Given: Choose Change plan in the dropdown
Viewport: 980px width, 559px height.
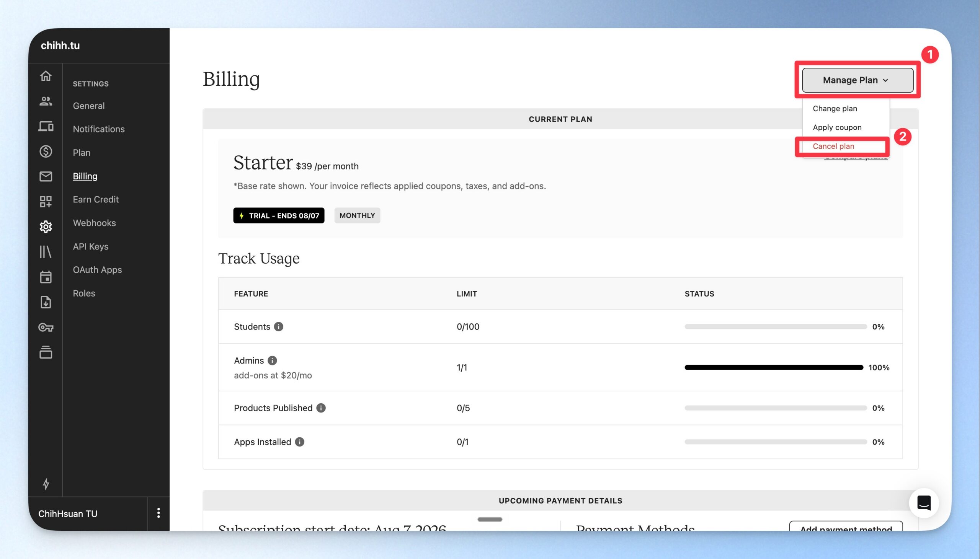Looking at the screenshot, I should 835,108.
